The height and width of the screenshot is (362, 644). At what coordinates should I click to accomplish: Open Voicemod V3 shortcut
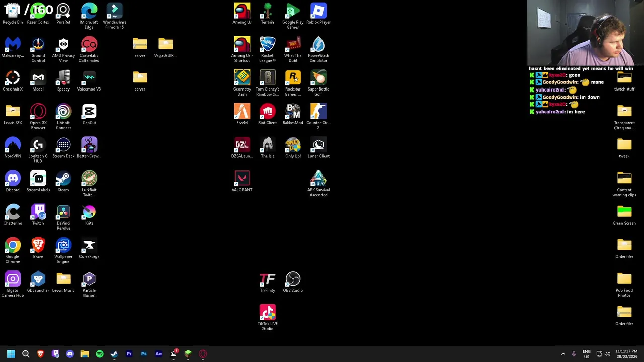click(89, 81)
